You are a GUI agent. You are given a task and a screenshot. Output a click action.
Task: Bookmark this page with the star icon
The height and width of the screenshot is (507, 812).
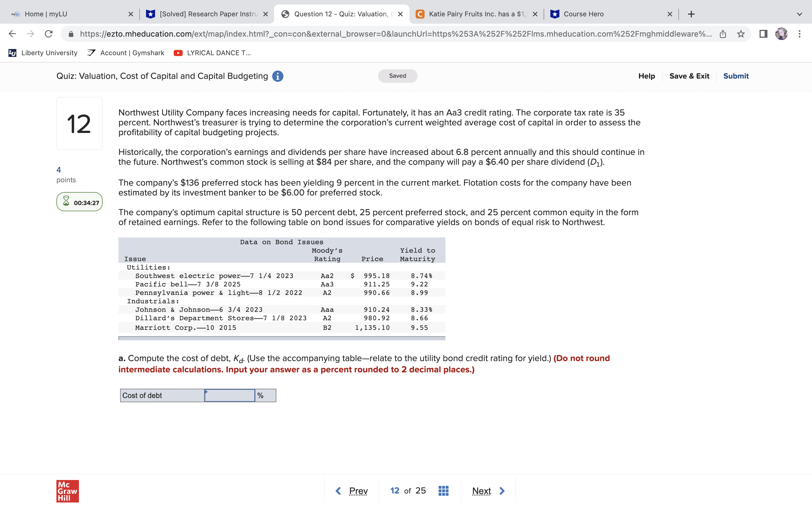point(741,34)
